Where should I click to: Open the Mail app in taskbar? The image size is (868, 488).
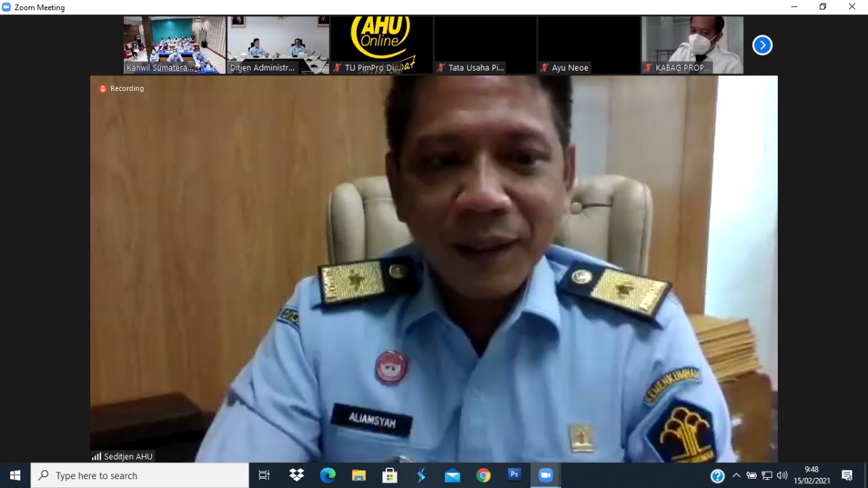452,476
